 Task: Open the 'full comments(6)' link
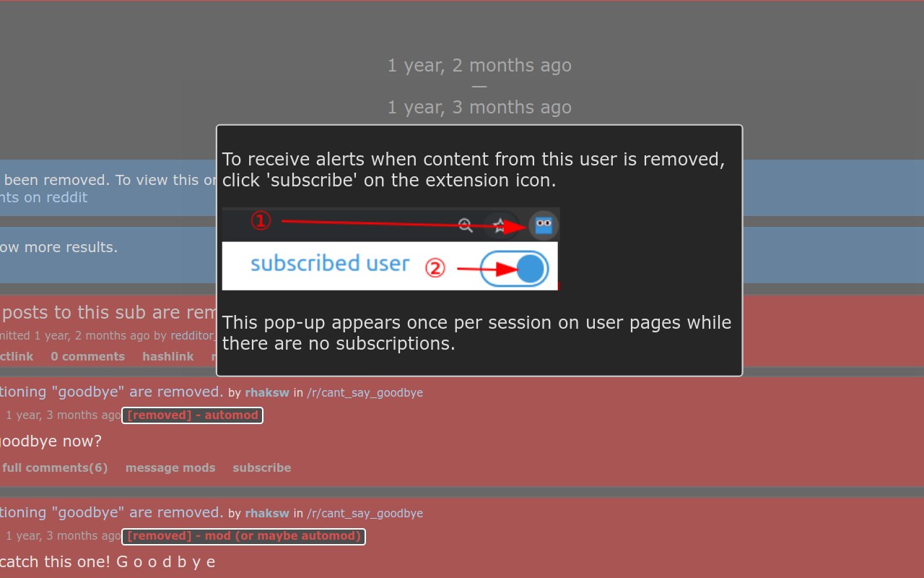(54, 468)
